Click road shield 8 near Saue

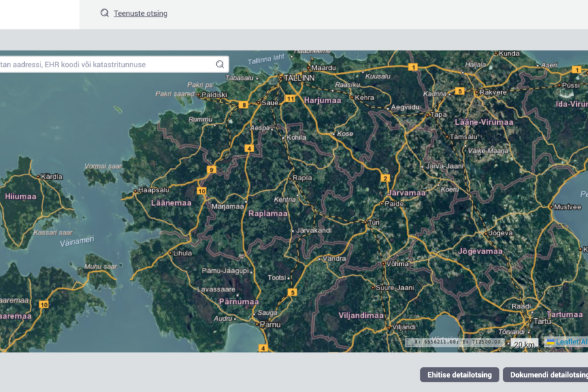244,105
